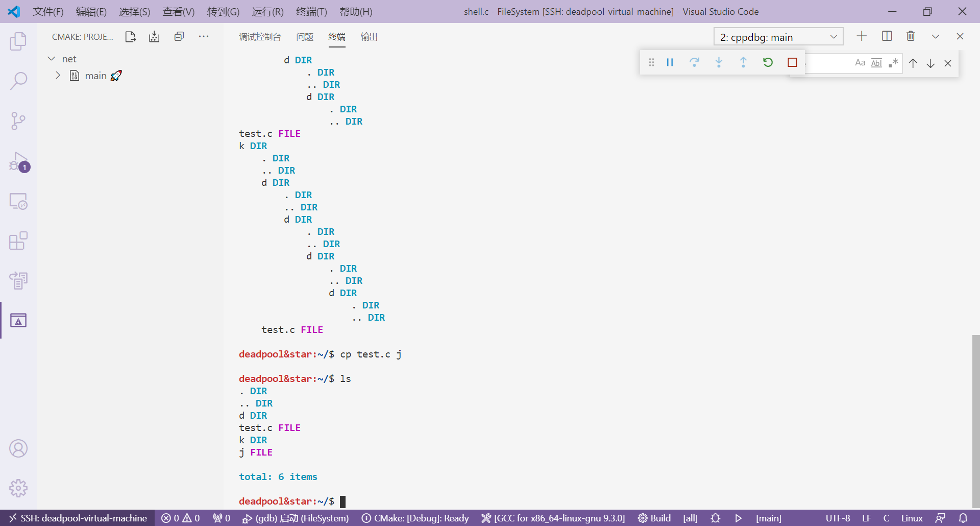Click the [all] build target status item
This screenshot has width=980, height=526.
[690, 518]
